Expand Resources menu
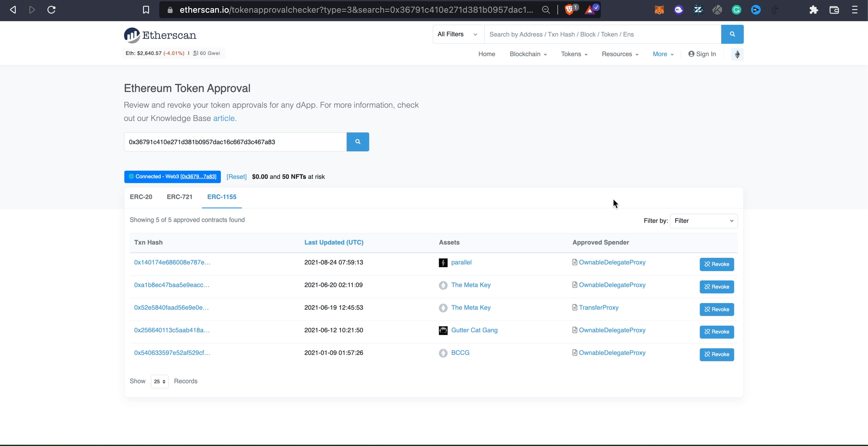This screenshot has height=446, width=868. (620, 54)
